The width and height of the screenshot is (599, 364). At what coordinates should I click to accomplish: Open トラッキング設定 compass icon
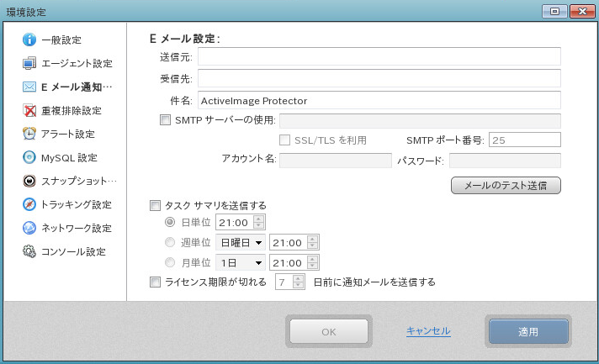pyautogui.click(x=29, y=204)
